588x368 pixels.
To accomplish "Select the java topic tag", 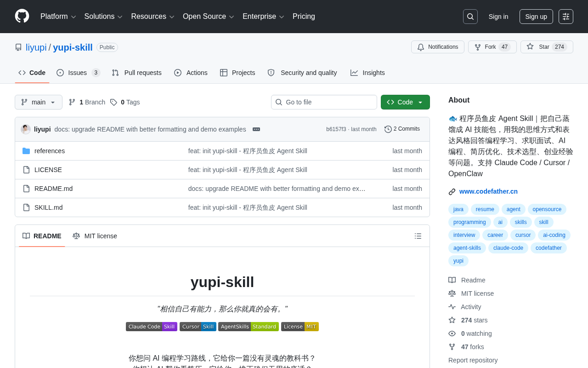I will [x=458, y=209].
